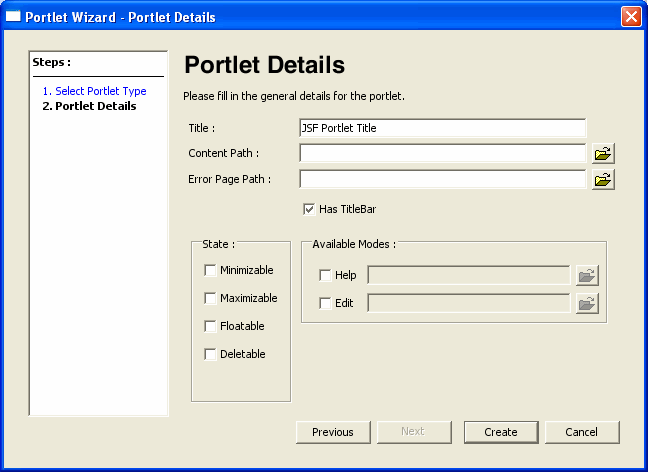This screenshot has width=648, height=472.
Task: Click the 'Available Modes :' group label
Action: tap(354, 244)
